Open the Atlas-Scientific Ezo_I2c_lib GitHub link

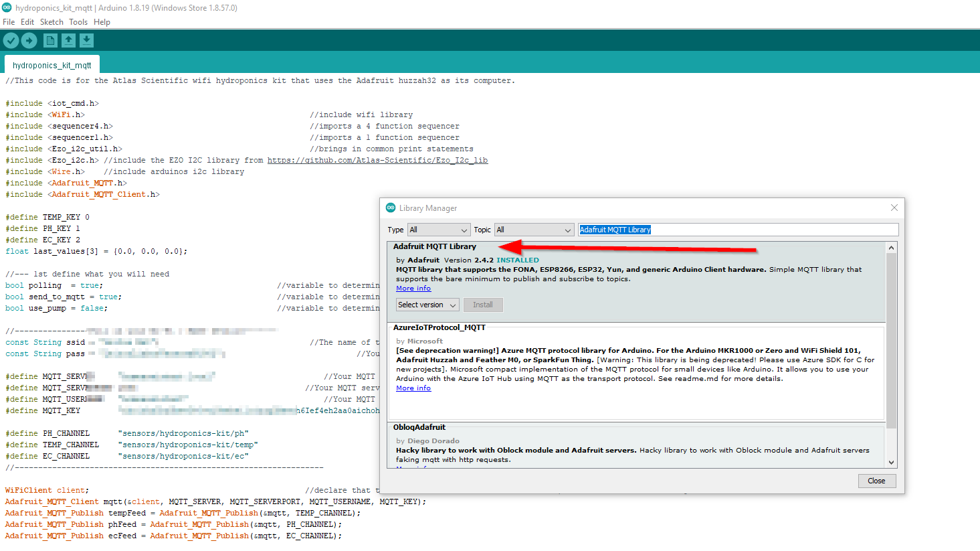pos(377,160)
